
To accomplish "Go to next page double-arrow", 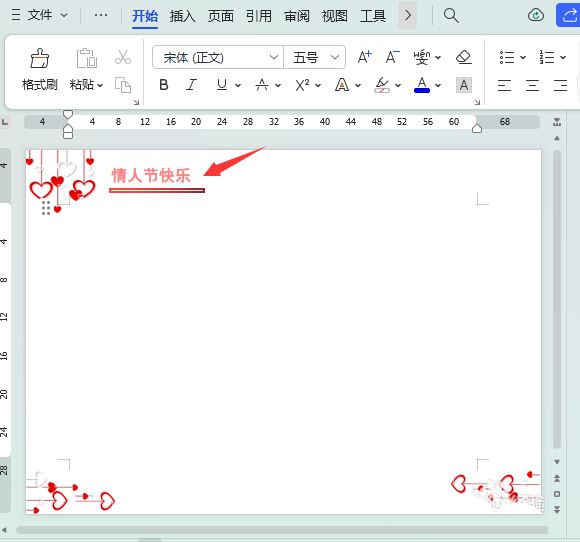I will (x=557, y=510).
